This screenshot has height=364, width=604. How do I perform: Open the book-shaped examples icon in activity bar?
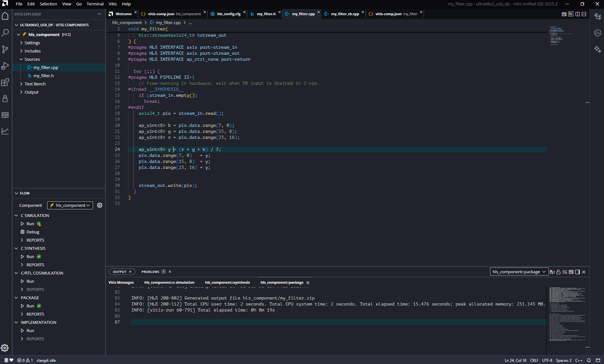pos(5,115)
